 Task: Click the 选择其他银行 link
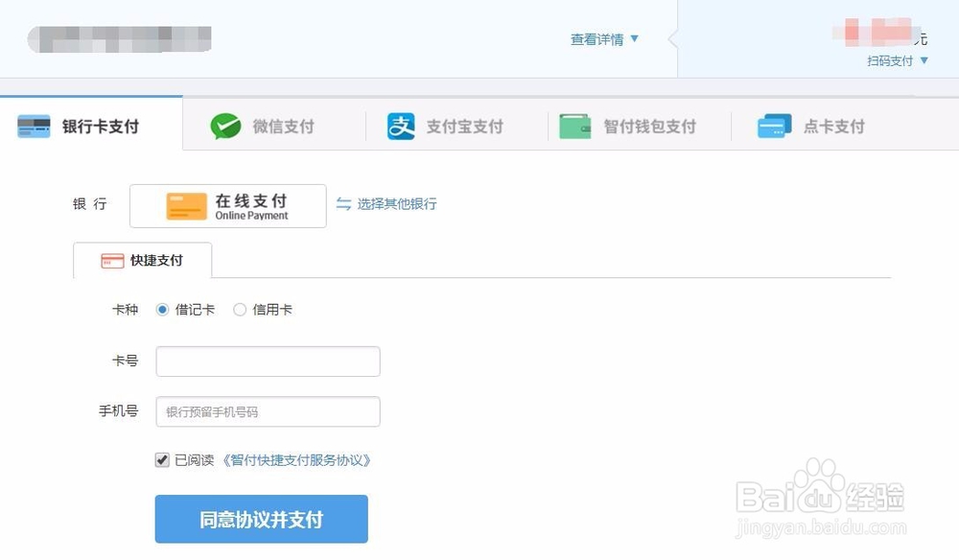click(398, 204)
